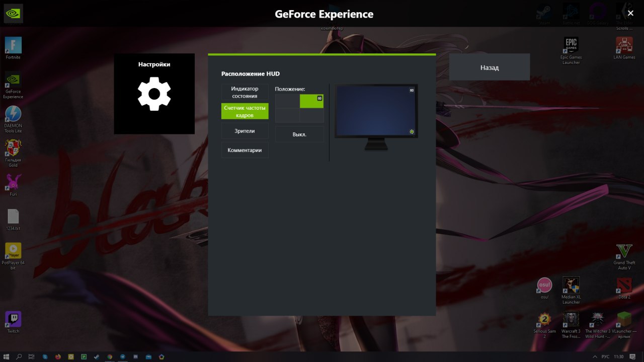
Task: Open Firefox from the taskbar
Action: pos(58,357)
